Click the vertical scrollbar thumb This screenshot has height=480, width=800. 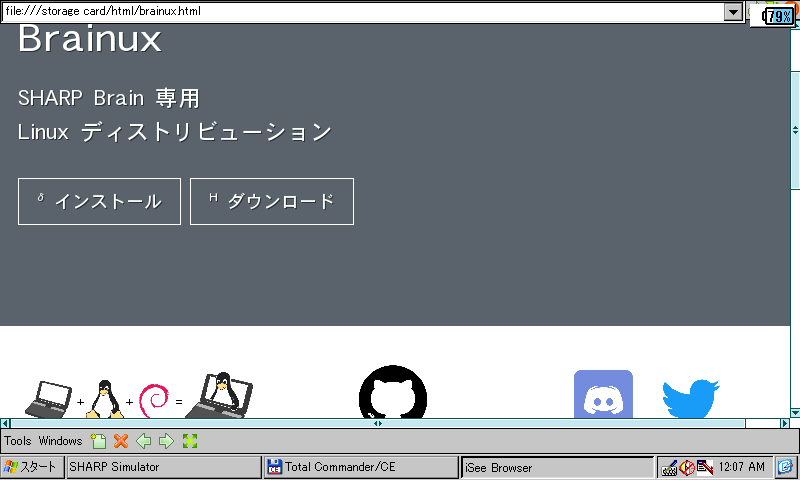pyautogui.click(x=795, y=131)
